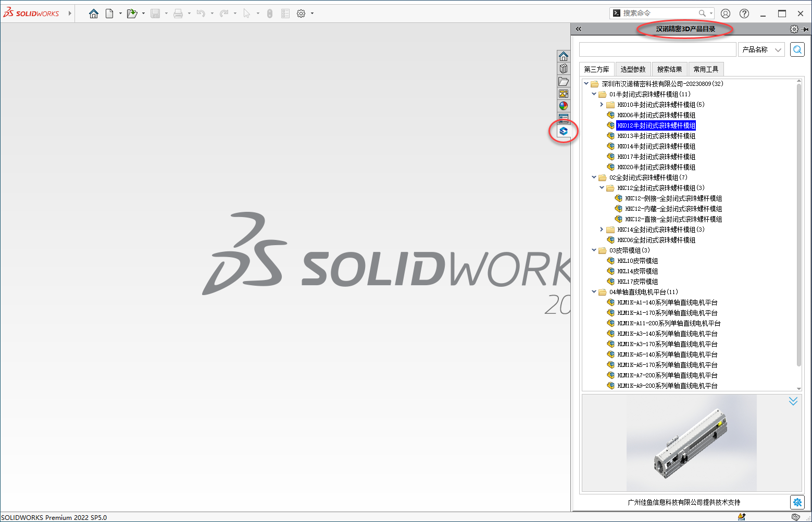The width and height of the screenshot is (812, 522).
Task: Collapse the 04单轴直线电机平台 folder
Action: 594,291
